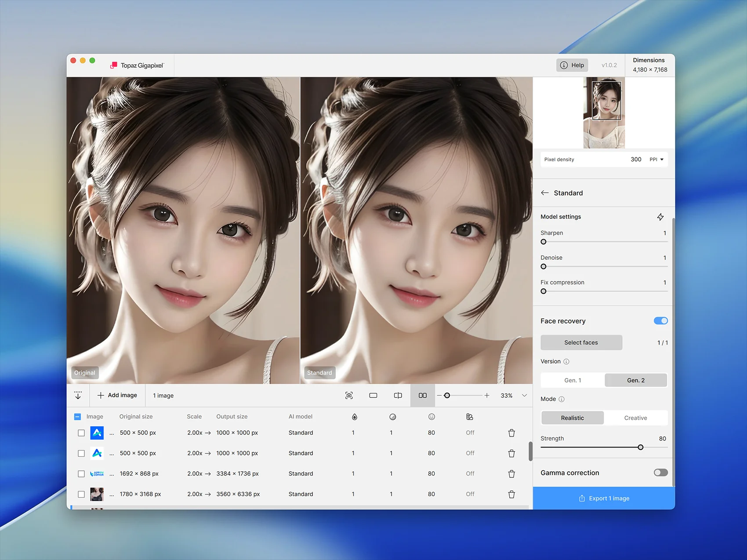Click the zoom level slider handle
Viewport: 747px width, 560px height.
(x=447, y=396)
